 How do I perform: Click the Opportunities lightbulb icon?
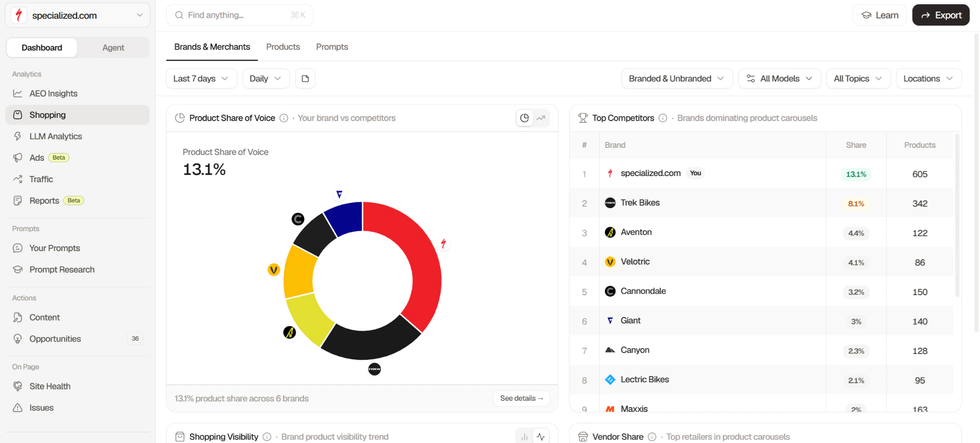(x=18, y=339)
